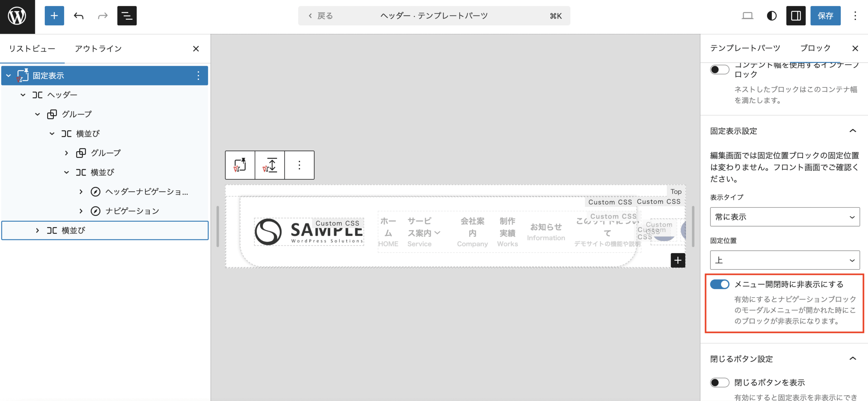The image size is (868, 401).
Task: Enable 閉じるボタンを表示 toggle
Action: [720, 382]
